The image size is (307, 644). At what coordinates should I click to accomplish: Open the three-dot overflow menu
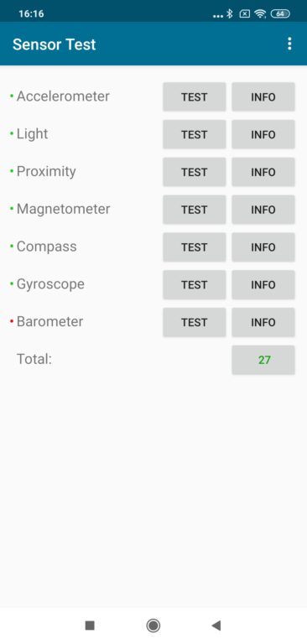tap(289, 44)
